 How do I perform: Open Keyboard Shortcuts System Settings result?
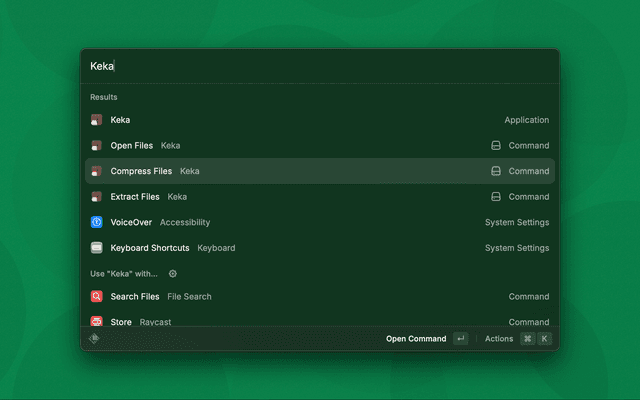click(320, 248)
